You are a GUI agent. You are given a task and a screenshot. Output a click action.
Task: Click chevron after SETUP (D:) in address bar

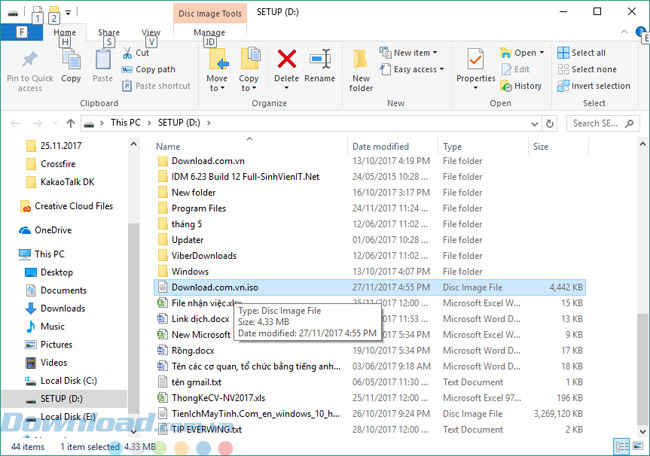[209, 123]
